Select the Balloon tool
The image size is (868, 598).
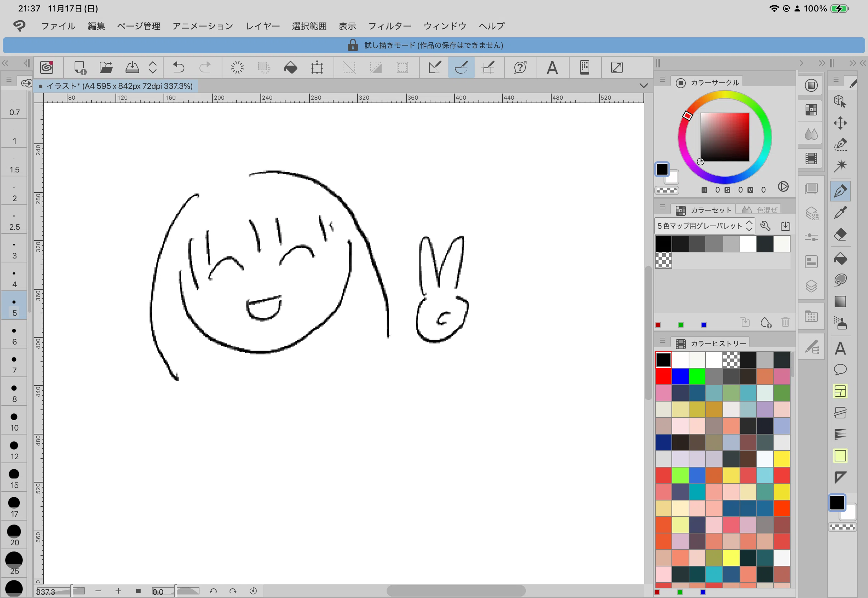coord(840,370)
